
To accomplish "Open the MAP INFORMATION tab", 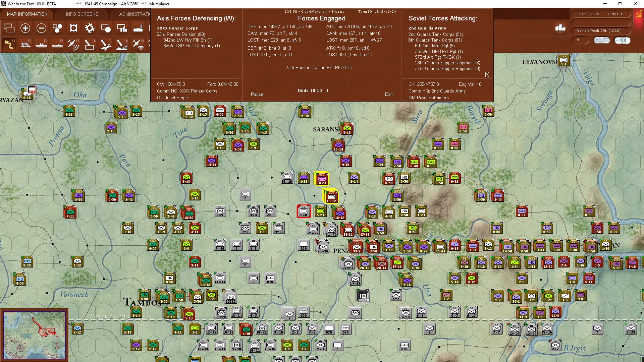I will click(x=27, y=14).
